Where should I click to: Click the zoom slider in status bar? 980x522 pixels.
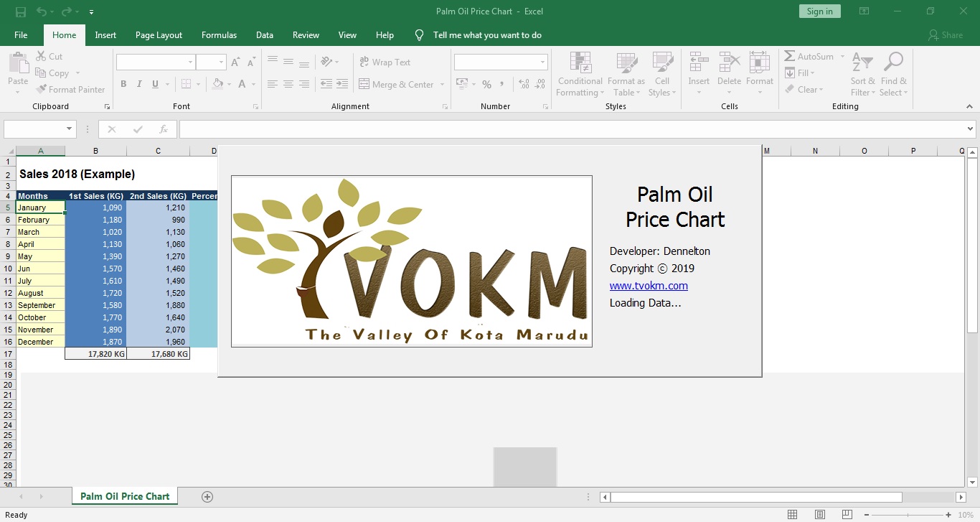click(x=906, y=515)
